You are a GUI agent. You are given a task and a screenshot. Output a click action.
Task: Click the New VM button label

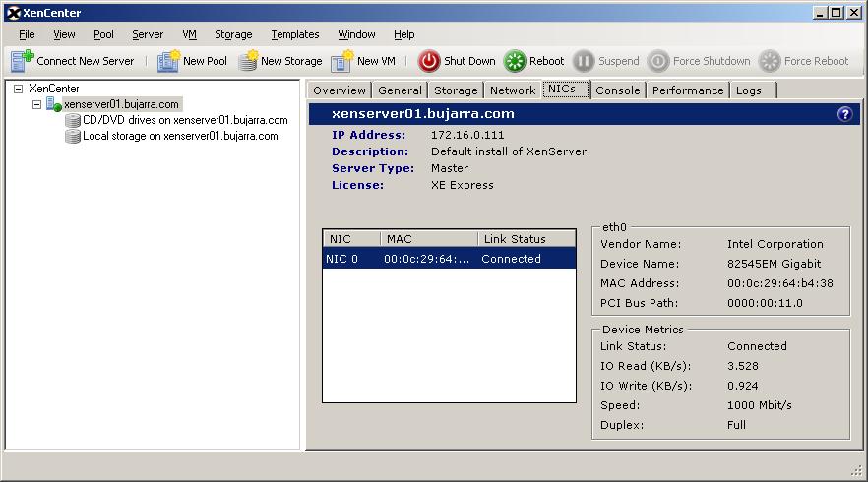376,61
